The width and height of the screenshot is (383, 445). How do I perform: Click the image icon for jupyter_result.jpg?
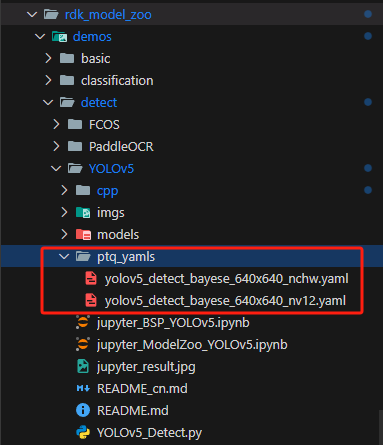(x=83, y=366)
